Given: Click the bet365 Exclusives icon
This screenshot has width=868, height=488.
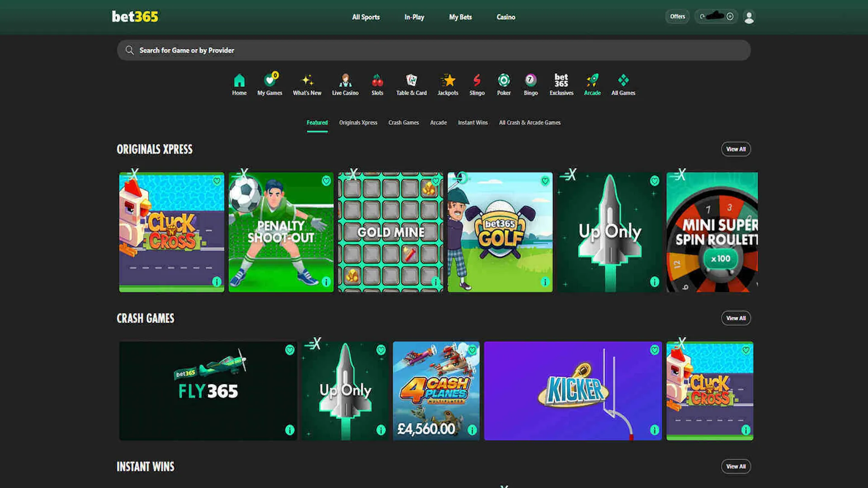Looking at the screenshot, I should click(561, 81).
